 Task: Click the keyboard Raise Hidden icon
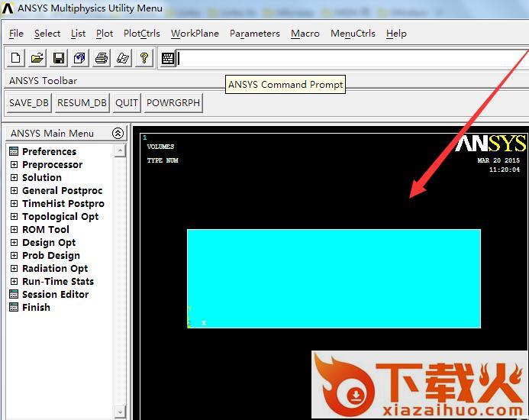point(168,58)
